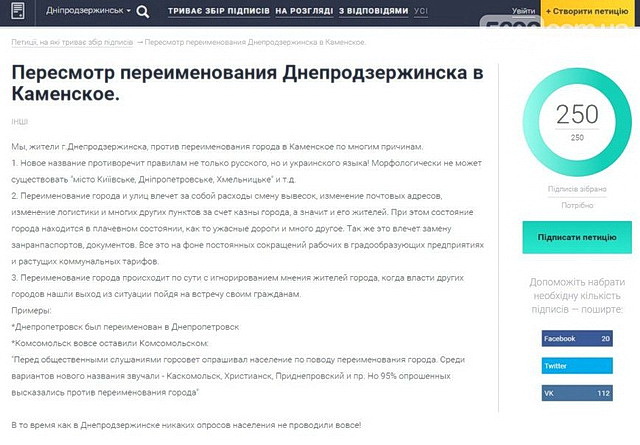Image resolution: width=640 pixels, height=445 pixels.
Task: Click the Підписати петицію button
Action: [577, 237]
